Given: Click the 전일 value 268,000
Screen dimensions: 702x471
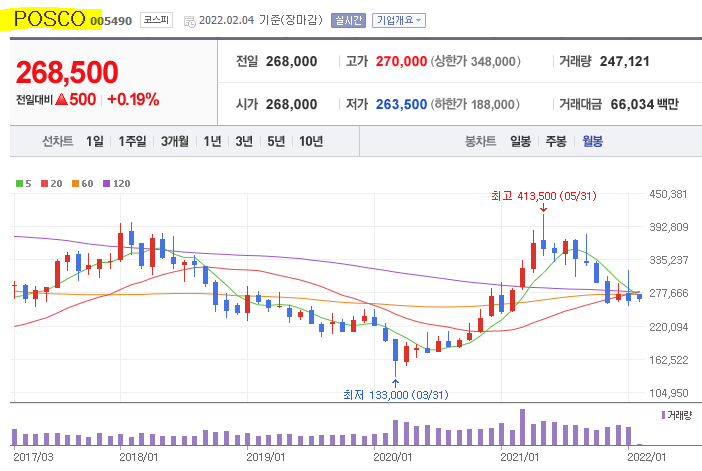Looking at the screenshot, I should point(291,61).
